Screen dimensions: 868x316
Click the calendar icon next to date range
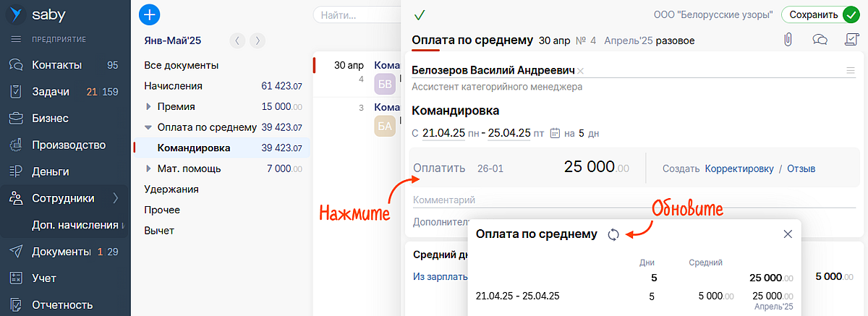tap(555, 133)
